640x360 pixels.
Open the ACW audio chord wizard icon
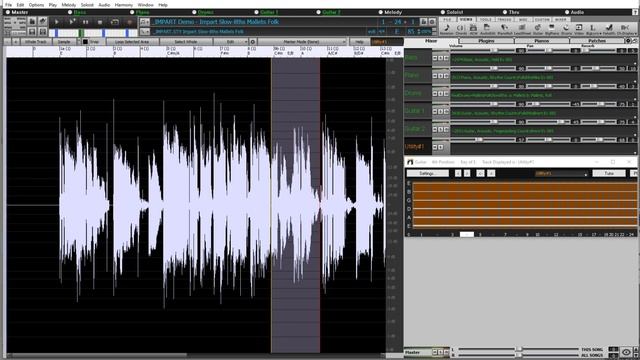pyautogui.click(x=473, y=29)
